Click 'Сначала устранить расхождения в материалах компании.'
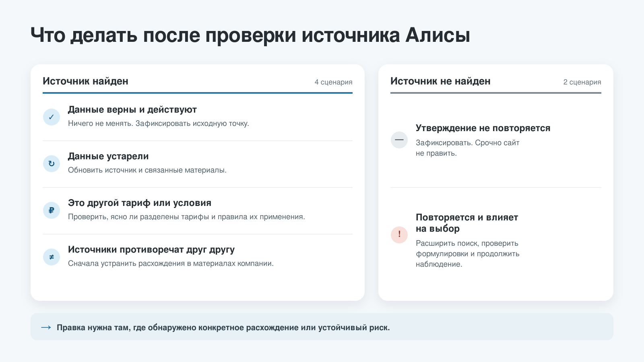Screen dimensions: 644x362 [171, 263]
